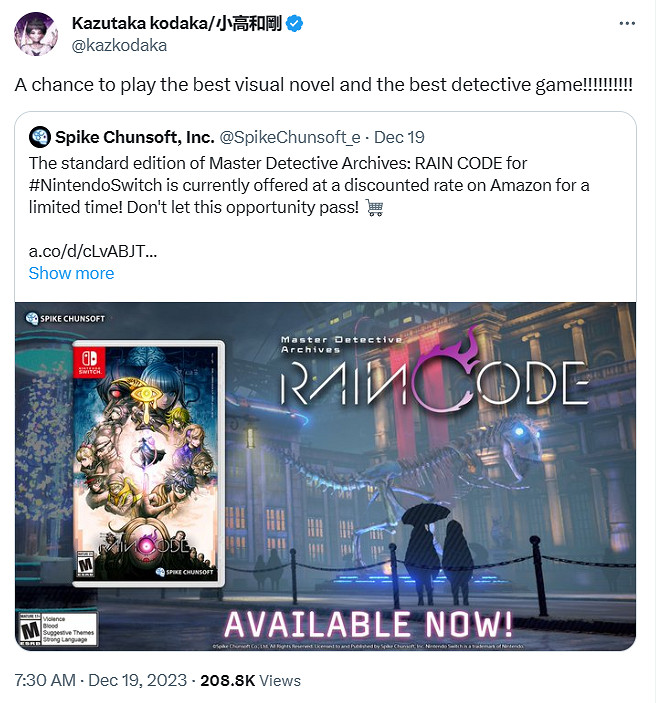Open the a.co/d/cLvABJT Amazon link

coord(93,251)
